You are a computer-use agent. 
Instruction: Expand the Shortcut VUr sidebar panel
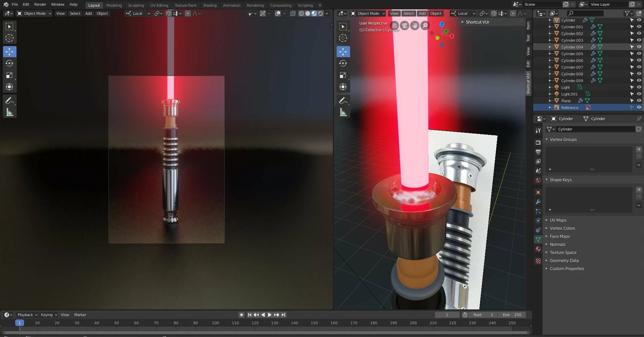click(x=477, y=22)
